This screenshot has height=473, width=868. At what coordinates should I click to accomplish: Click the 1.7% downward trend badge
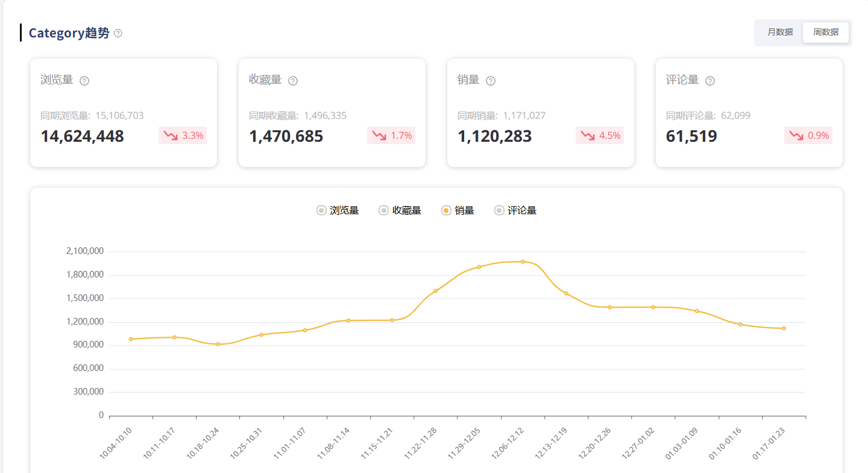(391, 136)
